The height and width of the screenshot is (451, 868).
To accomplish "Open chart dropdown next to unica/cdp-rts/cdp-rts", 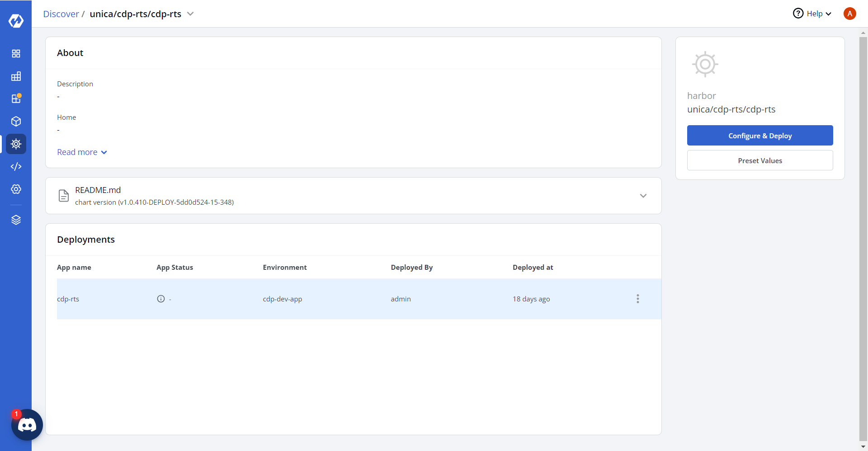I will [x=190, y=14].
